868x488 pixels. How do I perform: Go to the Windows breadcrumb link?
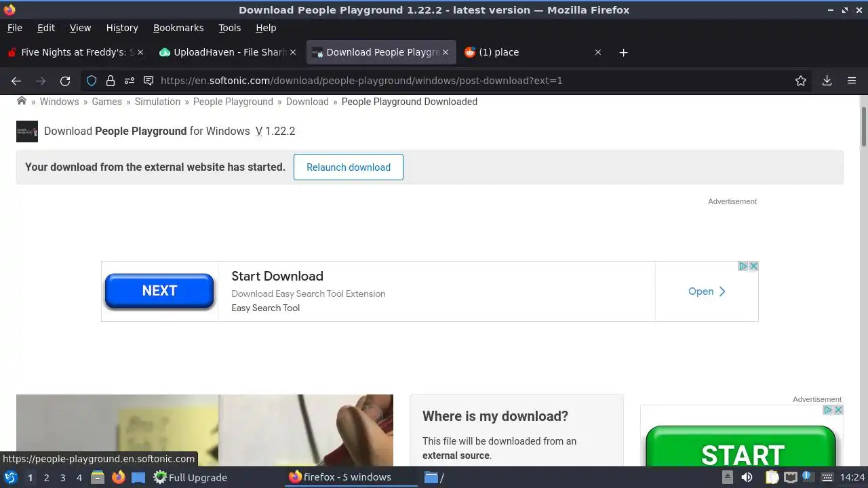pos(59,102)
